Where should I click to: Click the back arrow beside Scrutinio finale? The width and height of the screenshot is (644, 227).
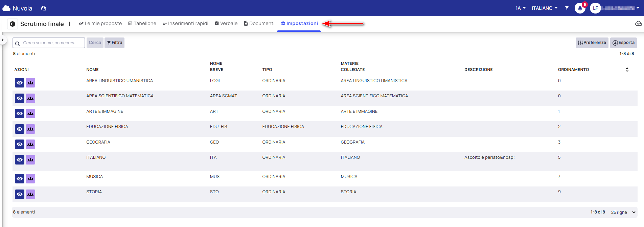click(13, 24)
